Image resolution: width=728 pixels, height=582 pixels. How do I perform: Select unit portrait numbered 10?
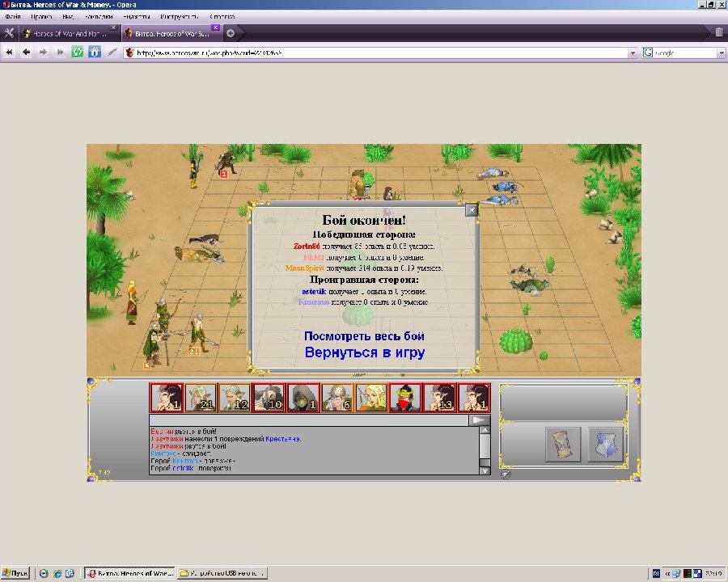coord(269,397)
